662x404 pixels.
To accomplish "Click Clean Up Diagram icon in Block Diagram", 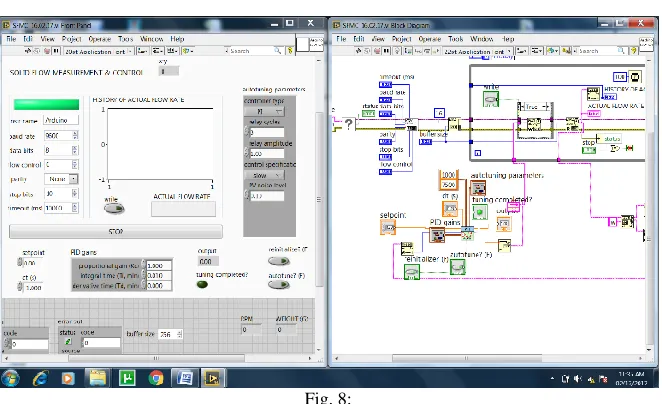I will pyautogui.click(x=566, y=51).
